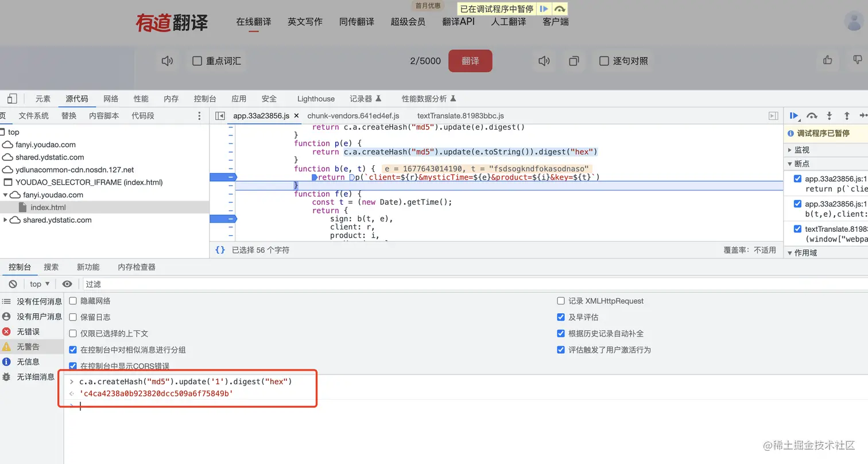Open 英文写作 in Youdao navigation
This screenshot has width=868, height=464.
305,22
